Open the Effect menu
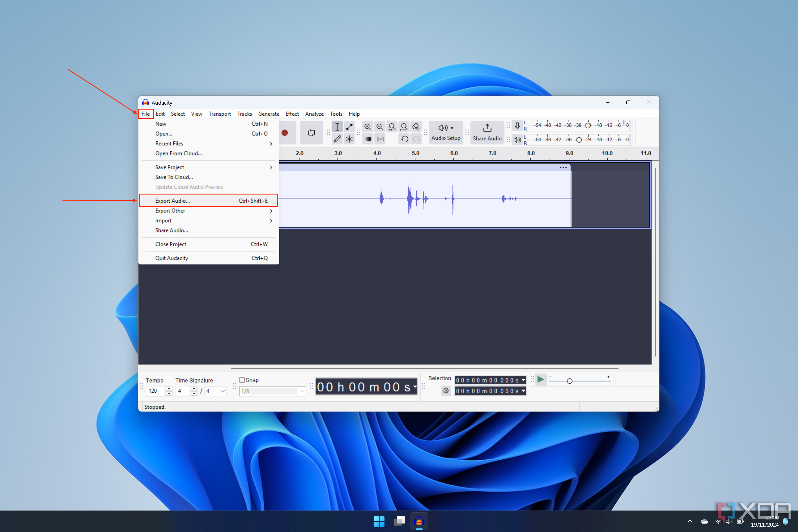The height and width of the screenshot is (532, 798). (x=292, y=114)
